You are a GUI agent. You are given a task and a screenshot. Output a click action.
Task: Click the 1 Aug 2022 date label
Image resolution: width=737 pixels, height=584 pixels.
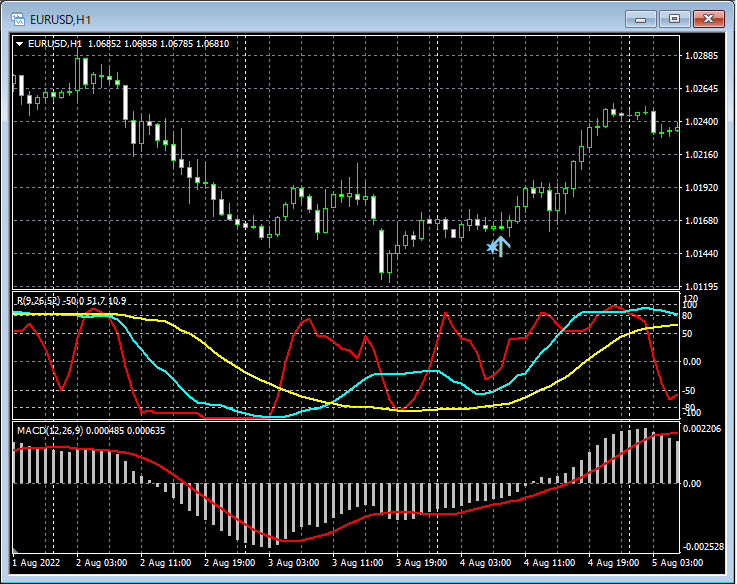37,563
